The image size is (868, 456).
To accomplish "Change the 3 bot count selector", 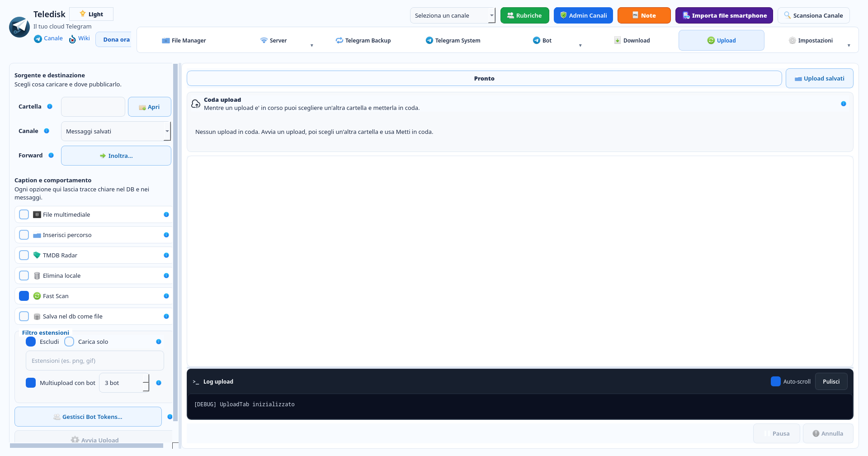I will (x=124, y=383).
